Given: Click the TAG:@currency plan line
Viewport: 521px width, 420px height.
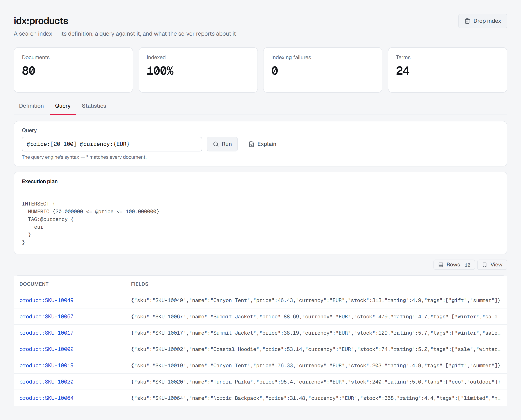Looking at the screenshot, I should coord(51,219).
